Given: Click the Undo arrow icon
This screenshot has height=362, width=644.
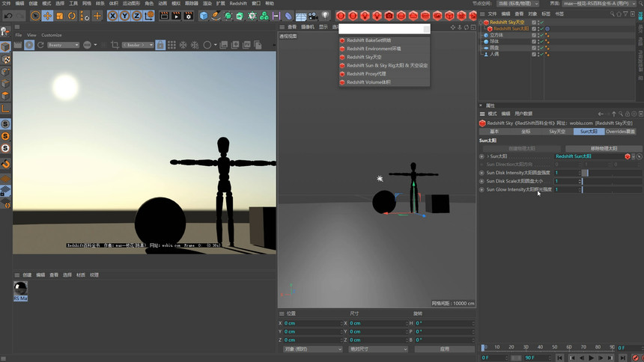Looking at the screenshot, I should click(7, 16).
